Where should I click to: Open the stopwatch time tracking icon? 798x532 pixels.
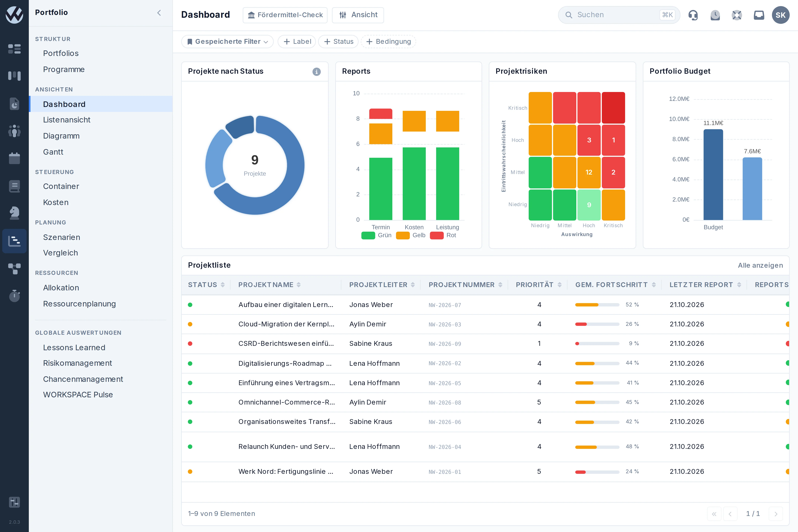point(14,296)
